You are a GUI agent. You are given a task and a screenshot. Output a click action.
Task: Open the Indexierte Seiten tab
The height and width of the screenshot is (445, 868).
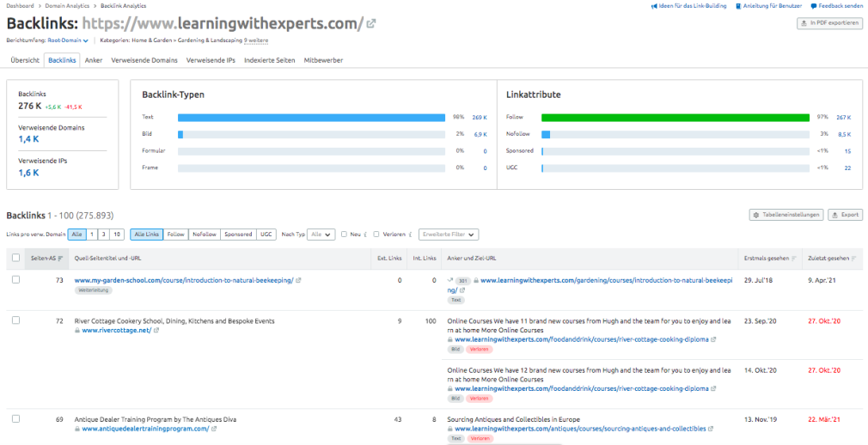[270, 60]
